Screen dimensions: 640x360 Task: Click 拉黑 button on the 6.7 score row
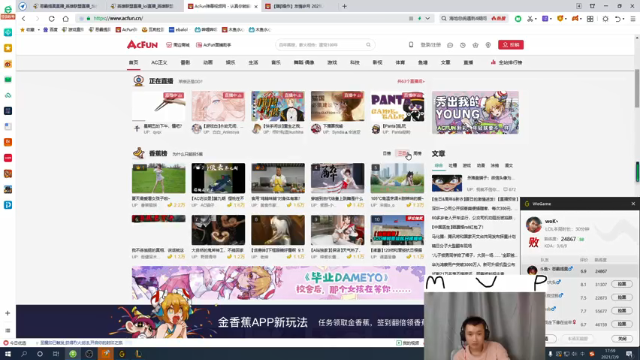pos(622,324)
